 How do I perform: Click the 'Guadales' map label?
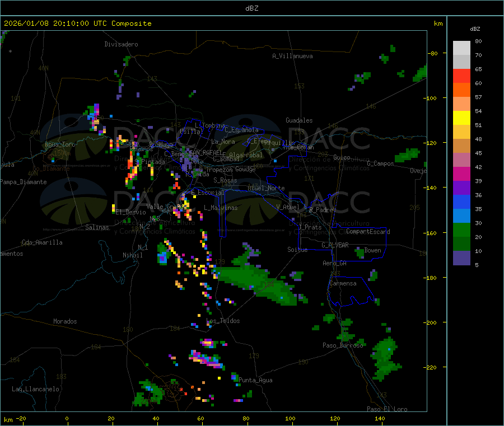click(x=299, y=120)
